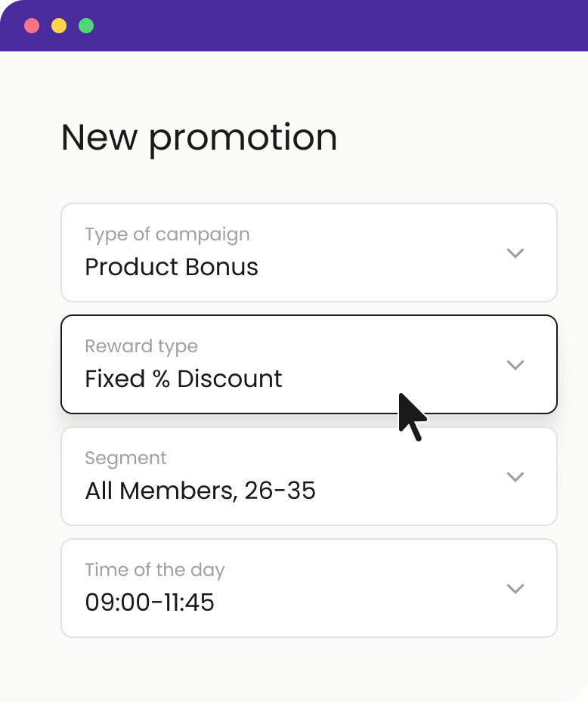The height and width of the screenshot is (703, 588).
Task: Click the Reward type label
Action: point(141,346)
